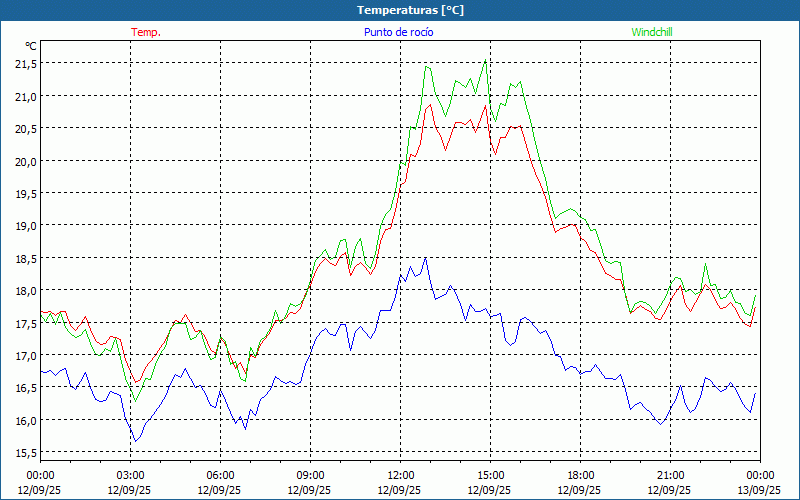
Task: Click the 09:00 time axis label
Action: tap(310, 475)
